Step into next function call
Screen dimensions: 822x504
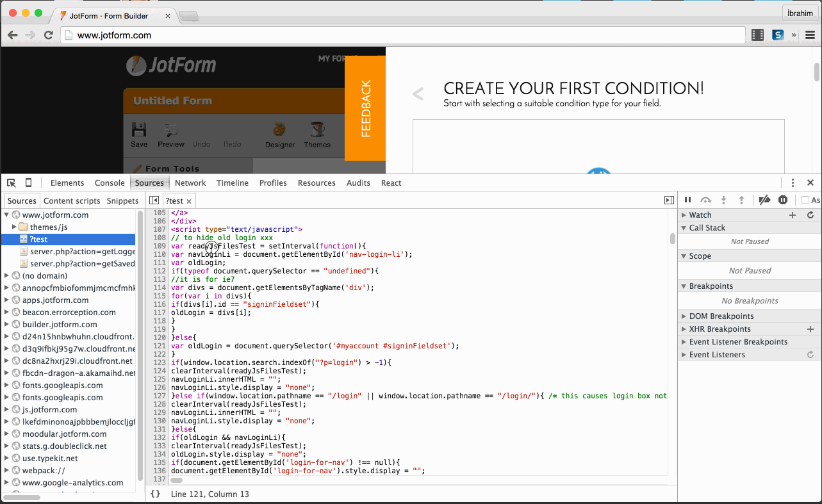[x=724, y=200]
